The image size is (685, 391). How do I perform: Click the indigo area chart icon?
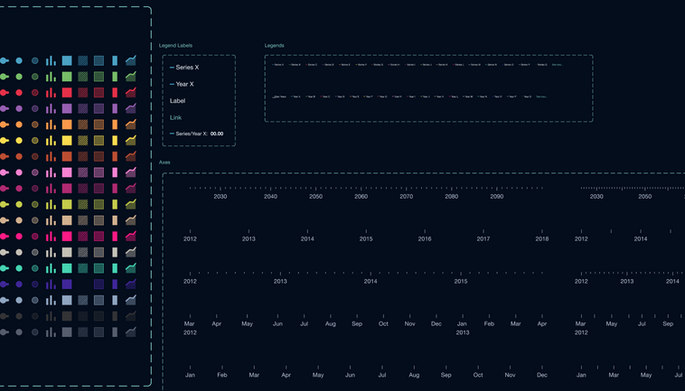131,284
